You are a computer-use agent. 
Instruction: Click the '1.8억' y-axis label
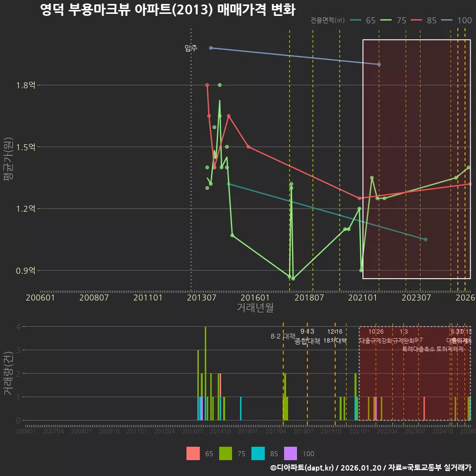tap(26, 85)
